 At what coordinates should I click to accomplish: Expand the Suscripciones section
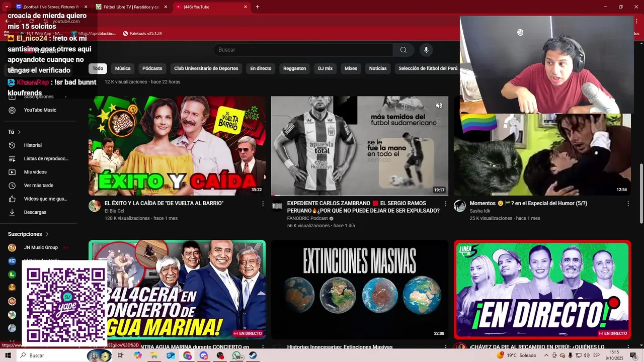(x=29, y=234)
